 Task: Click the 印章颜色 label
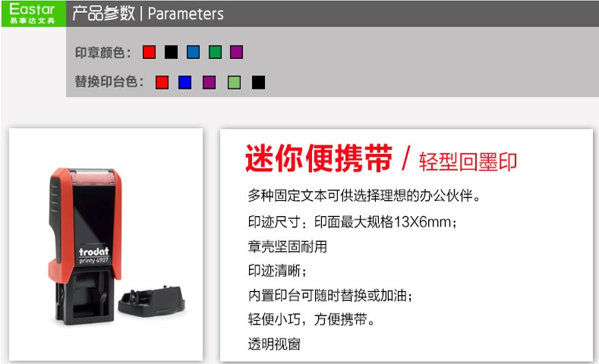[102, 52]
